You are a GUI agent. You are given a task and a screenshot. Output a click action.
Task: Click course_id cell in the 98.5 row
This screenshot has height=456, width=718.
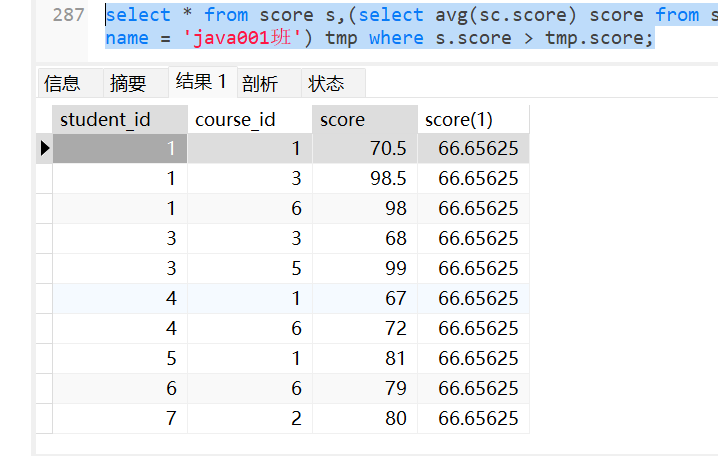click(250, 178)
